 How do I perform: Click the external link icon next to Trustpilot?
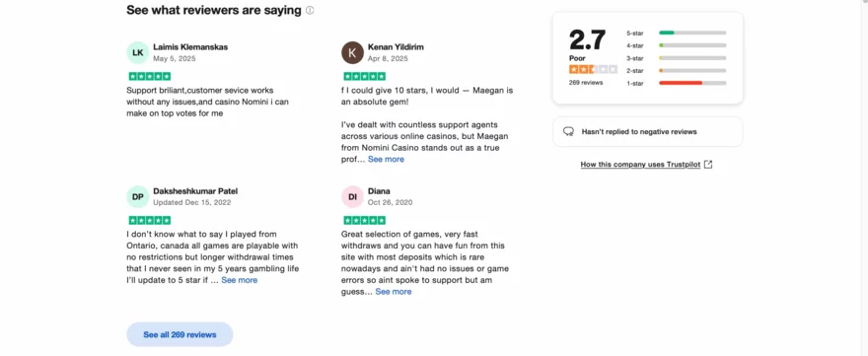coord(708,165)
